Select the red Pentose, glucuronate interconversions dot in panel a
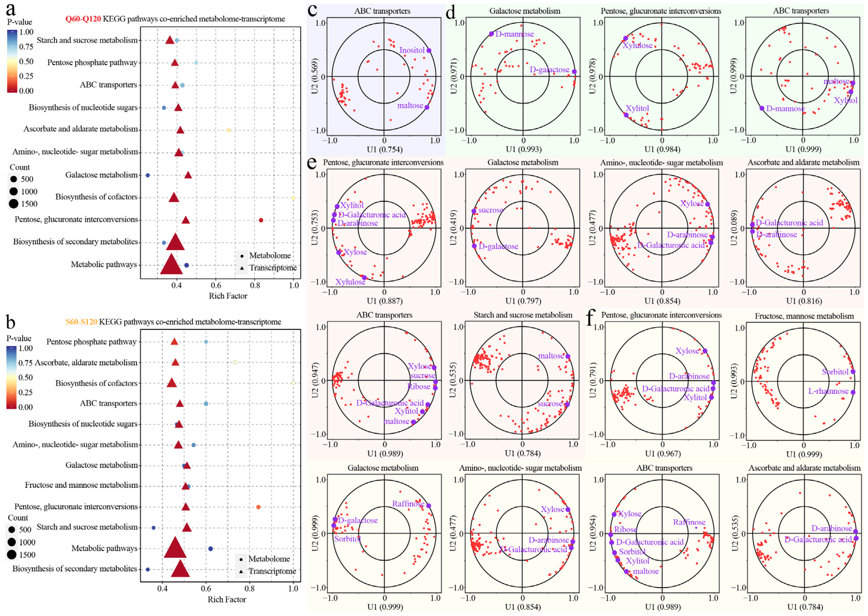Screen dimensions: 868x616 pos(261,220)
